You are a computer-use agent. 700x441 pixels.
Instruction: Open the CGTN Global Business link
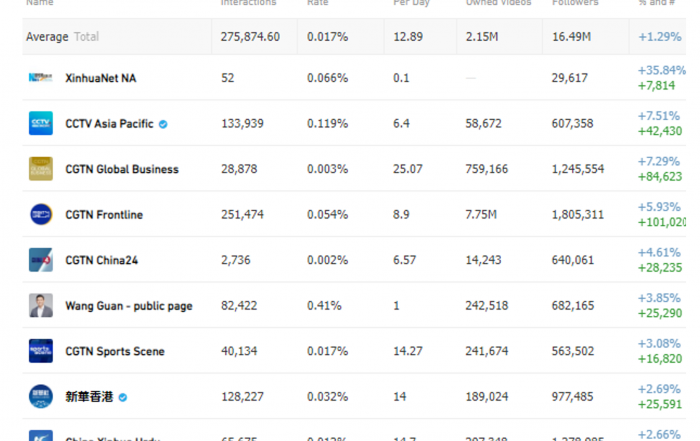tap(122, 169)
